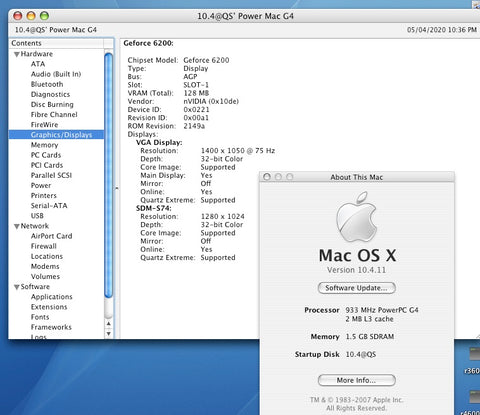Select the highlighted Graphics/Displays row

point(56,135)
